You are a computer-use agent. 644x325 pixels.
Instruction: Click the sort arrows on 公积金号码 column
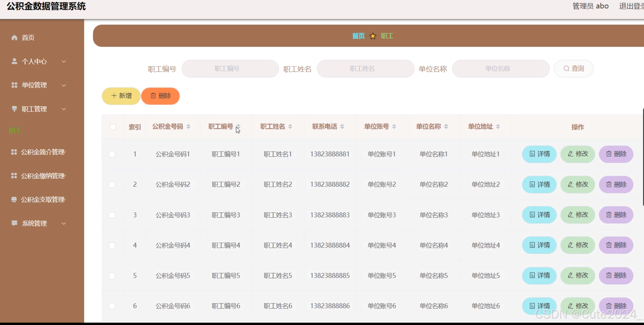(188, 127)
